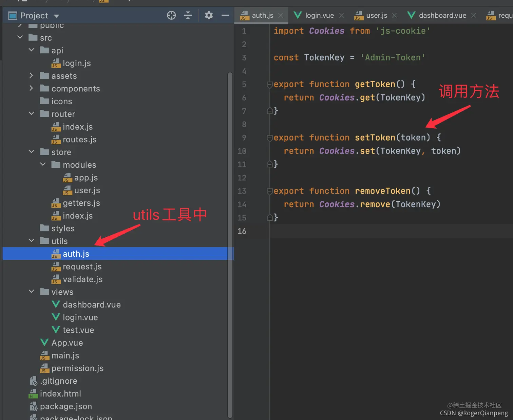Click the 'js-cookie' import string
The width and height of the screenshot is (513, 420).
(403, 31)
